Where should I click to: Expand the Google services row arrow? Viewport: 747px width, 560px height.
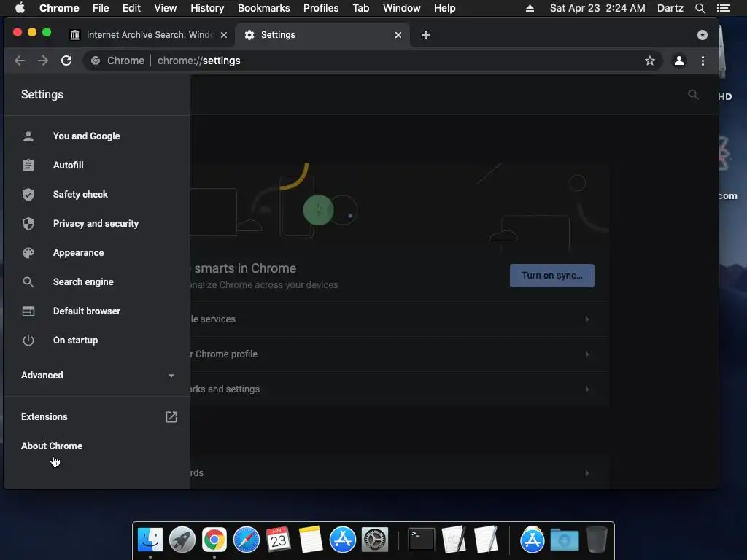pyautogui.click(x=587, y=319)
